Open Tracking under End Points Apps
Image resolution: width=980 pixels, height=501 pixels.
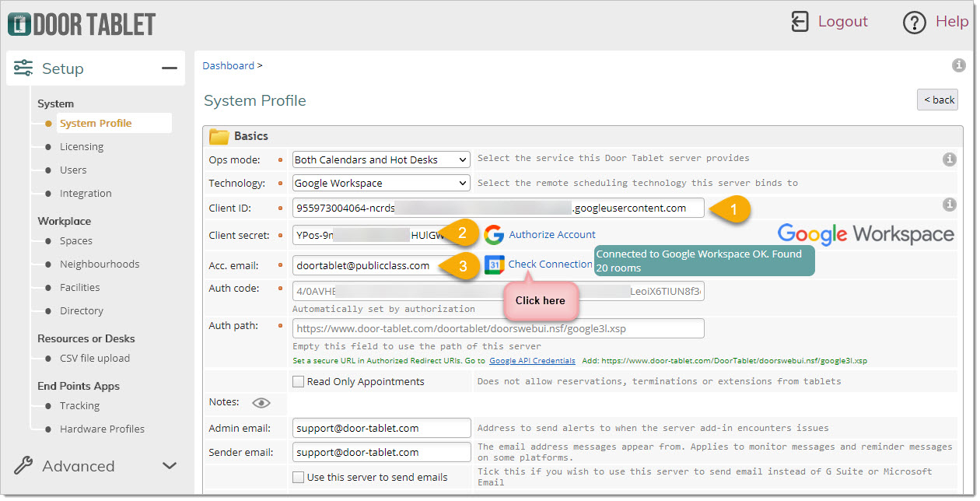pos(79,405)
